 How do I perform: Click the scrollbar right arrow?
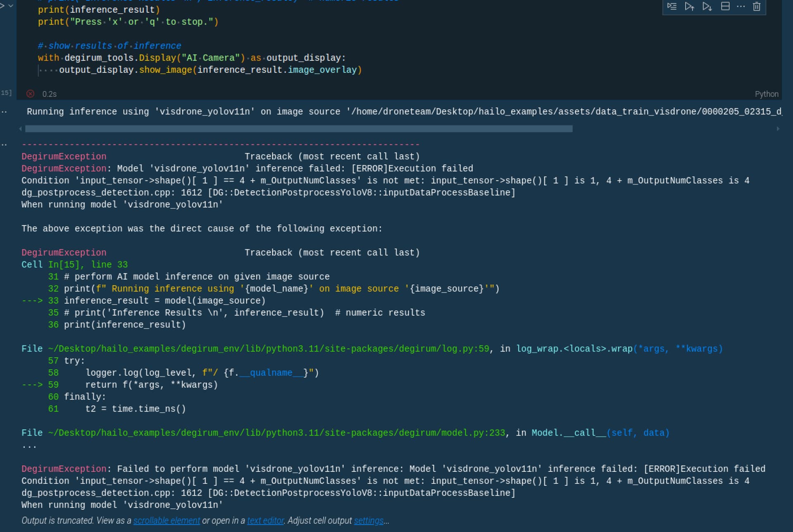pos(778,129)
